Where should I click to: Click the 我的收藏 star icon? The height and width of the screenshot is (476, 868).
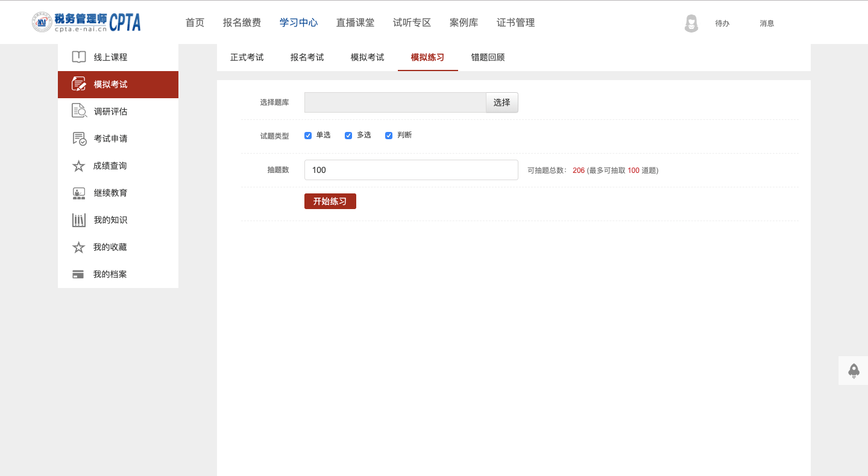[79, 247]
